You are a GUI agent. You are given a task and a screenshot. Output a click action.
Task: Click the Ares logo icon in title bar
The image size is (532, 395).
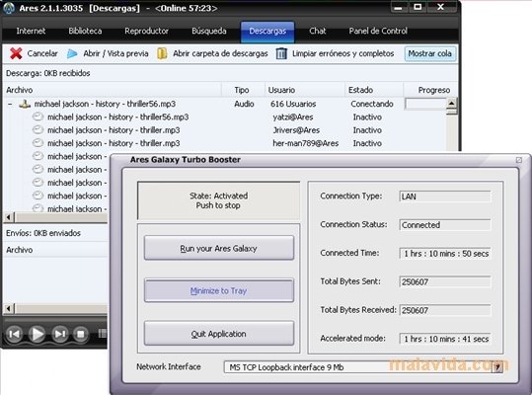pos(9,8)
